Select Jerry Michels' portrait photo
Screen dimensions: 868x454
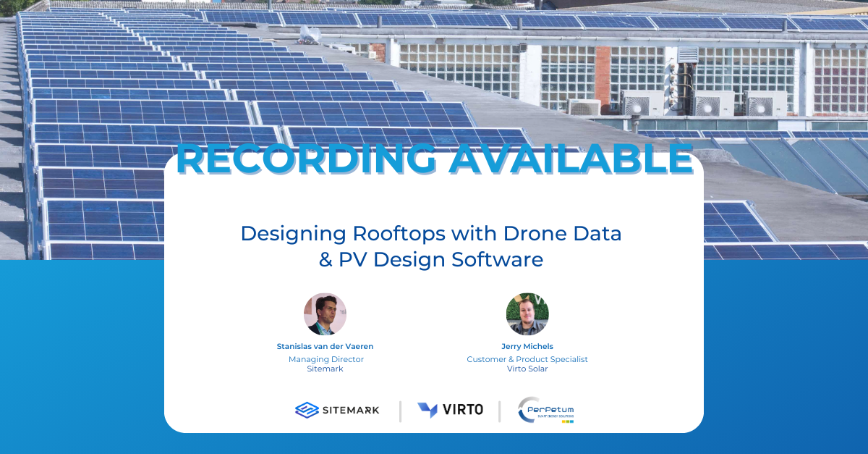527,314
